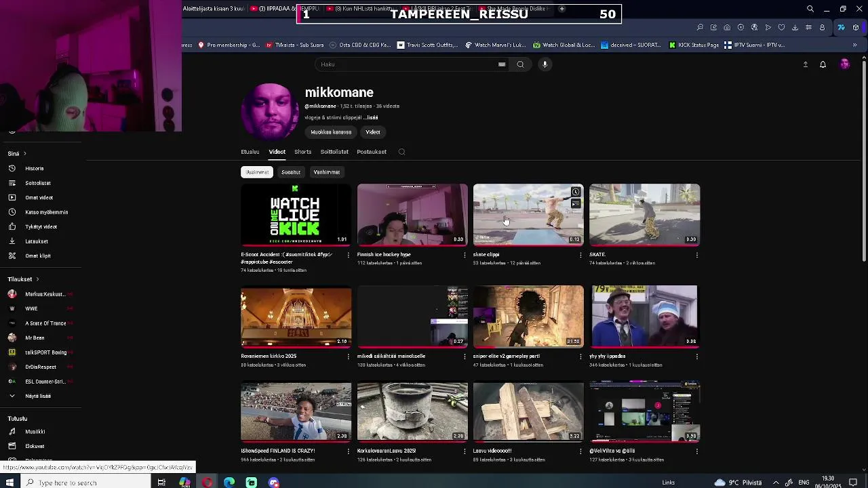Switch to the Videot channel tab
The width and height of the screenshot is (868, 488).
pos(277,152)
